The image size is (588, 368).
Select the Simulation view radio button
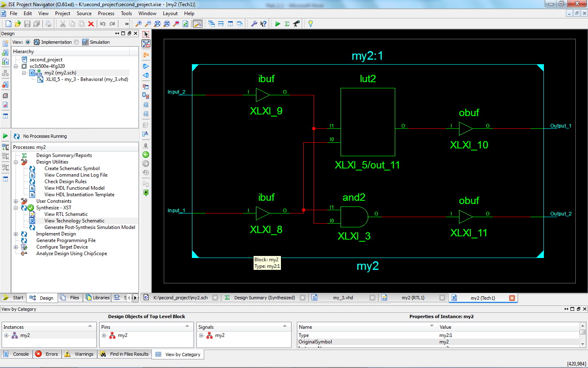pyautogui.click(x=76, y=42)
